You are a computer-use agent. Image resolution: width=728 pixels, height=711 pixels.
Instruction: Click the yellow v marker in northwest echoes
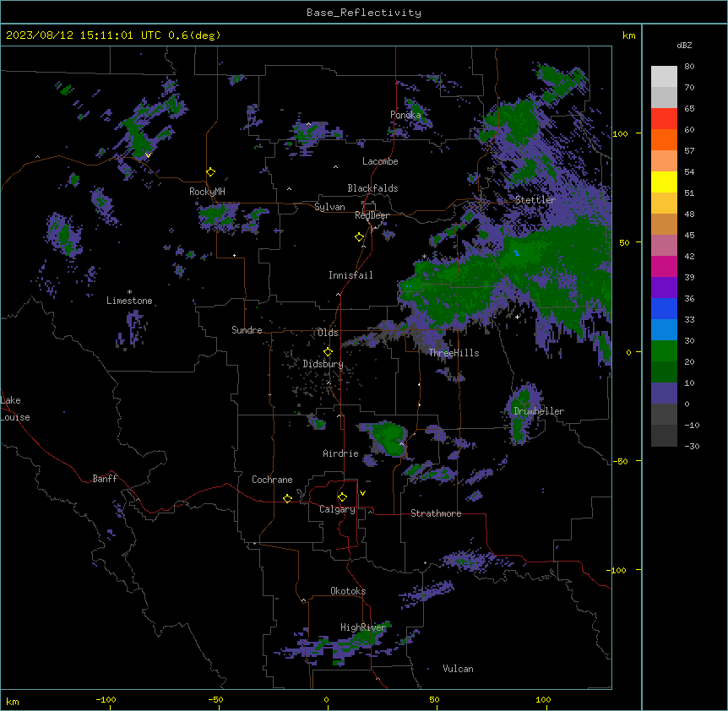point(148,155)
